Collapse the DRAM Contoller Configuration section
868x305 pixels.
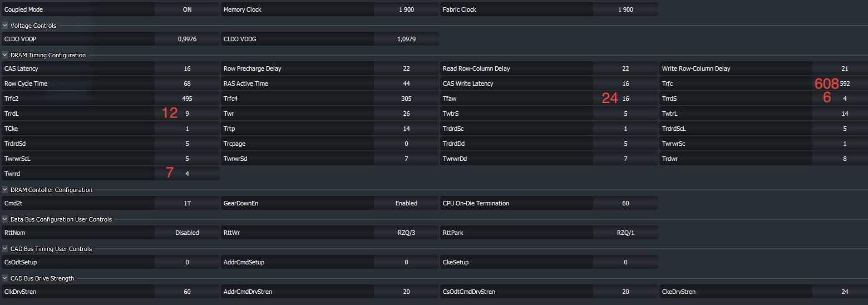(x=5, y=190)
